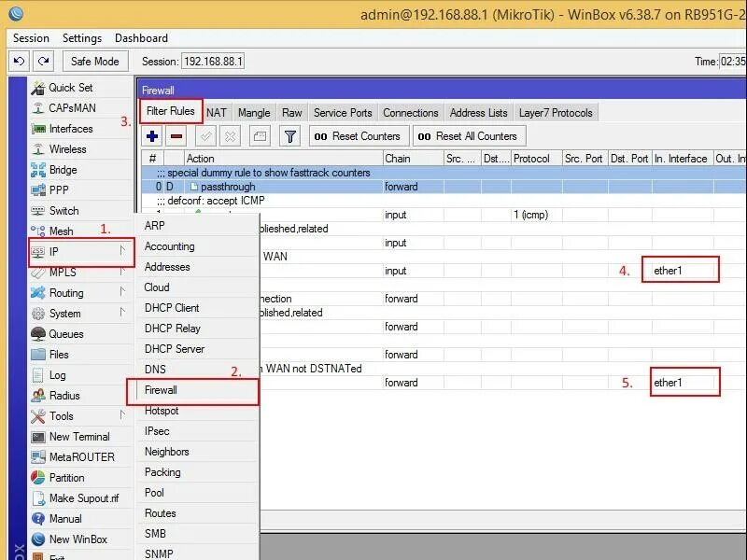Disable the rule with the X icon
The width and height of the screenshot is (747, 560).
pos(230,136)
